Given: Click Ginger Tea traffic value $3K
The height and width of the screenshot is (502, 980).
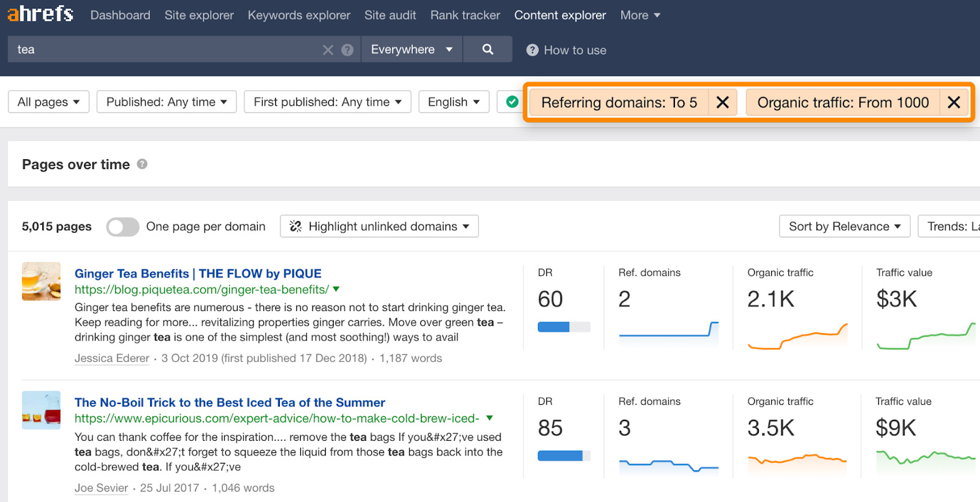Looking at the screenshot, I should click(896, 299).
